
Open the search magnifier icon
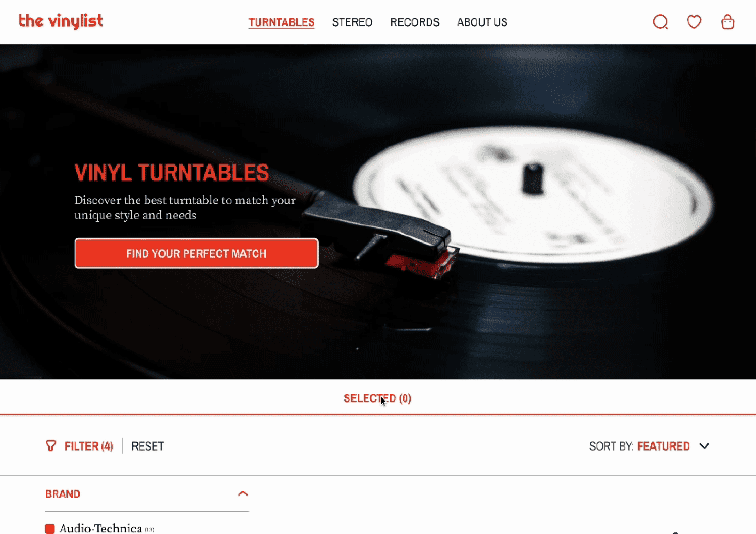pyautogui.click(x=660, y=22)
